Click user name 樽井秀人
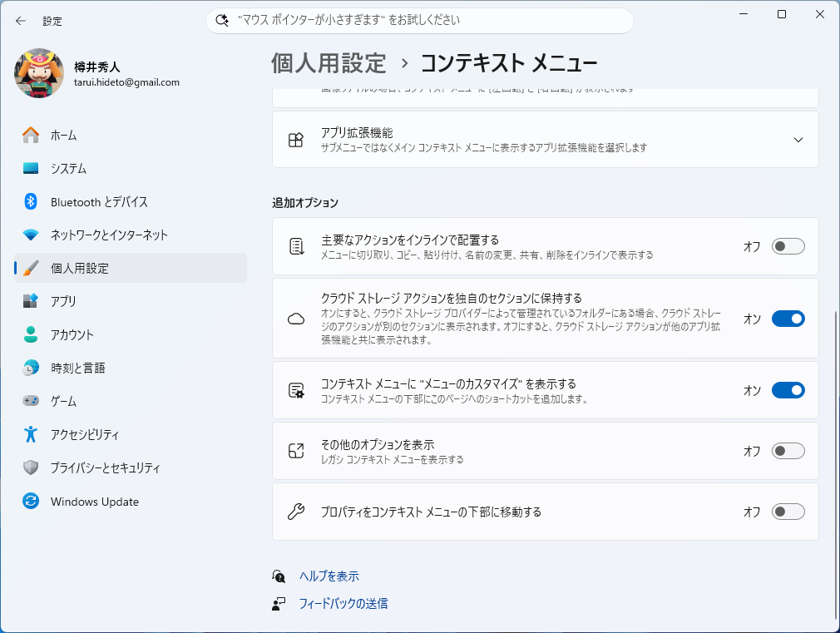The image size is (840, 633). tap(97, 67)
